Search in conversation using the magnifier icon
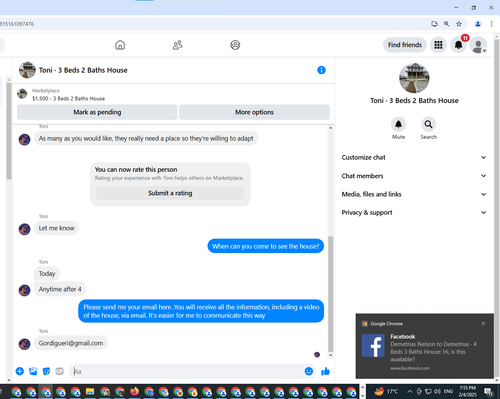500x399 pixels. click(x=428, y=124)
